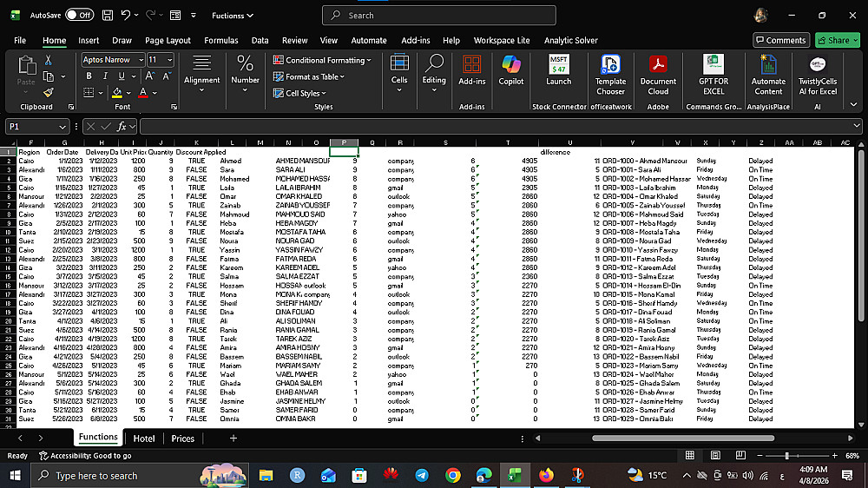Open GPT for Excel
The height and width of the screenshot is (488, 868).
click(x=713, y=76)
